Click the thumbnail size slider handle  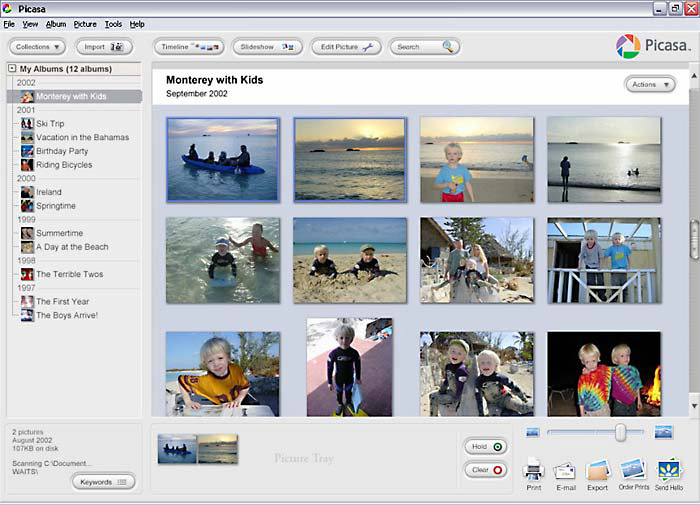tap(620, 432)
